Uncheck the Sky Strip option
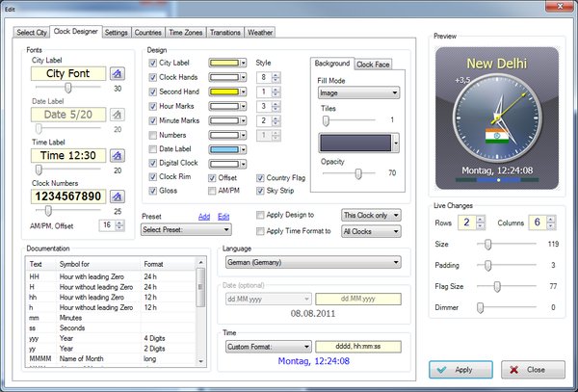Viewport: 578px width, 392px height. 260,191
